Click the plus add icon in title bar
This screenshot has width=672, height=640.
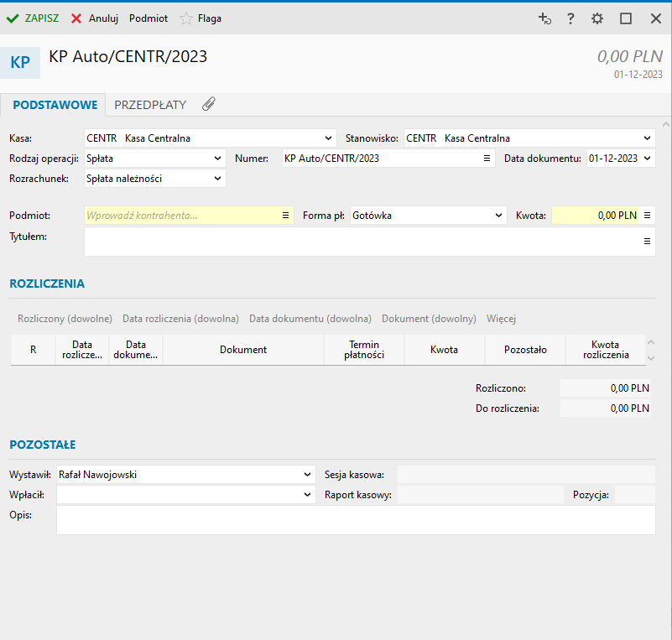tap(544, 18)
